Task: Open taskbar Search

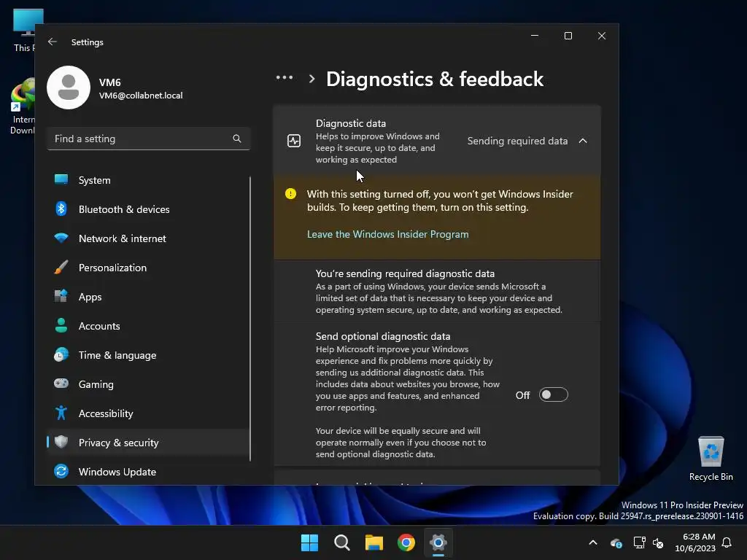Action: (x=341, y=542)
